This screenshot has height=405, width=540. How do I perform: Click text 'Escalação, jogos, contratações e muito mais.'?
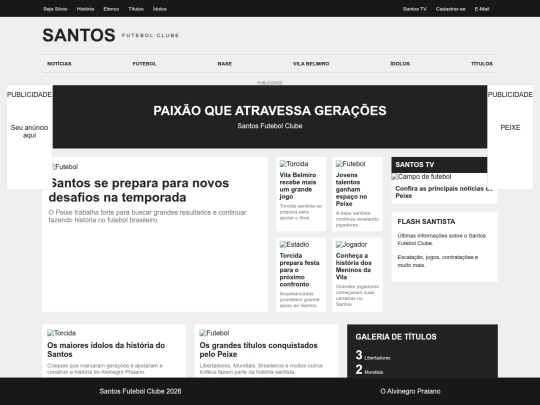tap(438, 261)
